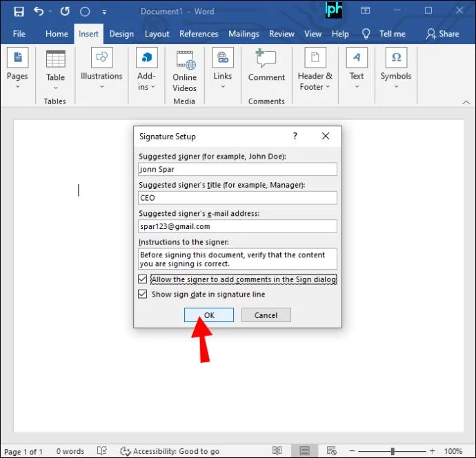Open the Table insert icon
This screenshot has height=458, width=476.
pyautogui.click(x=56, y=59)
